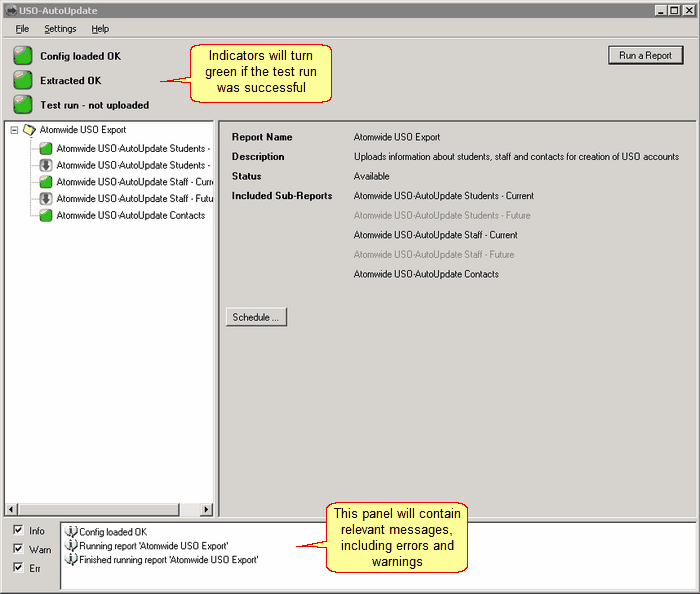Click the Report Name value 'Atomwide USO Export'
Image resolution: width=700 pixels, height=594 pixels.
pos(396,137)
